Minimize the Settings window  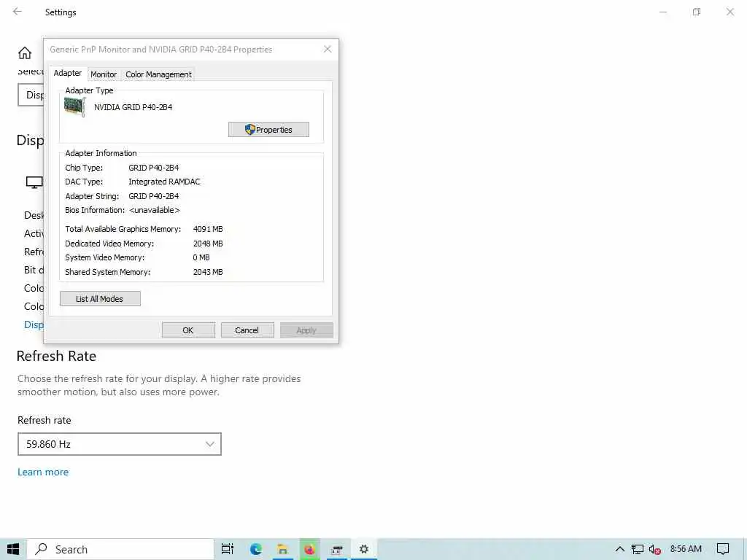pos(662,12)
